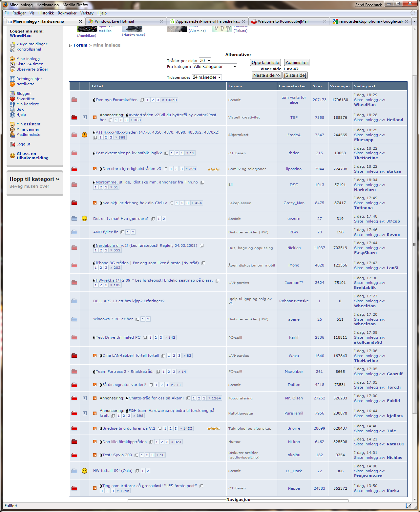Click the people icon beside Medlemsliste
420x512 pixels.
point(12,135)
